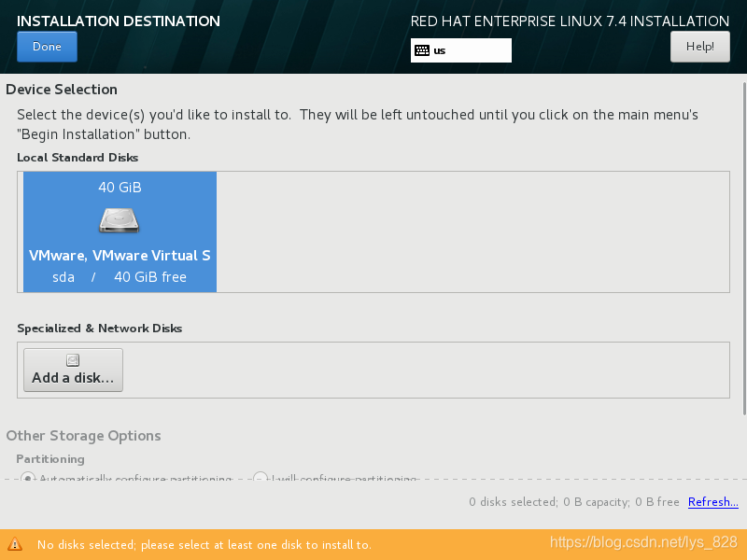The height and width of the screenshot is (560, 747).
Task: Click the 40 GiB size label on the disk tile
Action: click(x=120, y=188)
